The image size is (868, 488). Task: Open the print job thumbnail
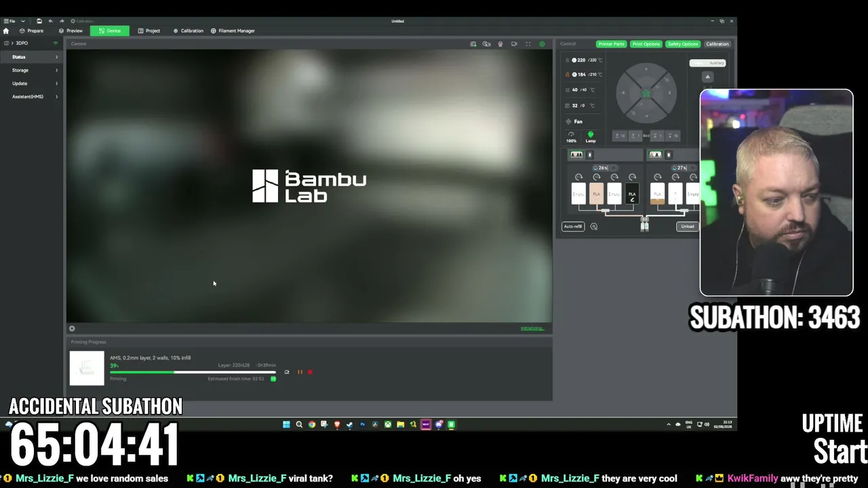(87, 368)
